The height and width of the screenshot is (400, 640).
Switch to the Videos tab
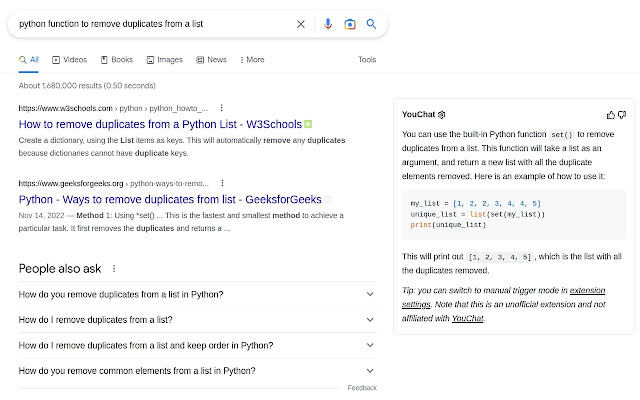69,60
